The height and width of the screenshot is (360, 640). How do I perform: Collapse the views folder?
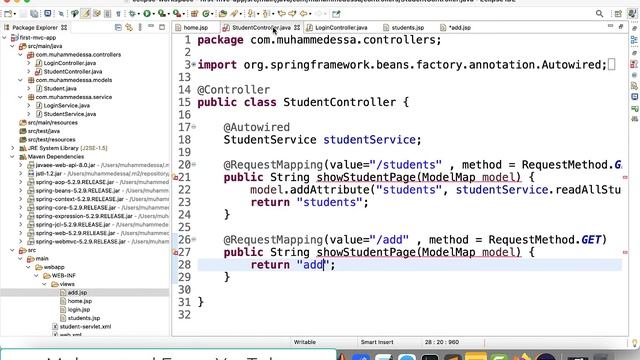coord(44,284)
